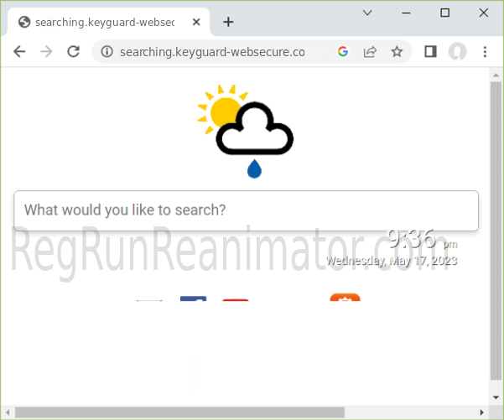
Task: Toggle the browser side panel
Action: (x=430, y=52)
